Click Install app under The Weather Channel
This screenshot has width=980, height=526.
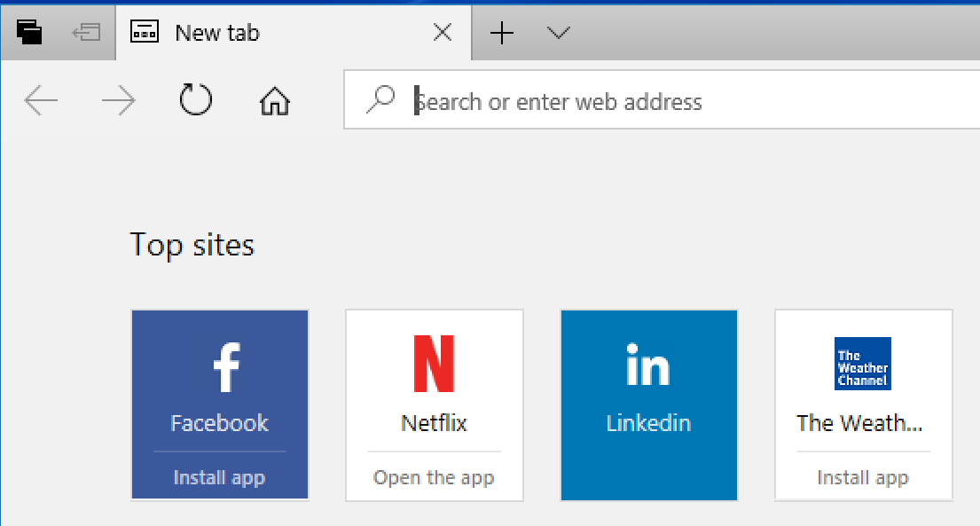pyautogui.click(x=863, y=477)
